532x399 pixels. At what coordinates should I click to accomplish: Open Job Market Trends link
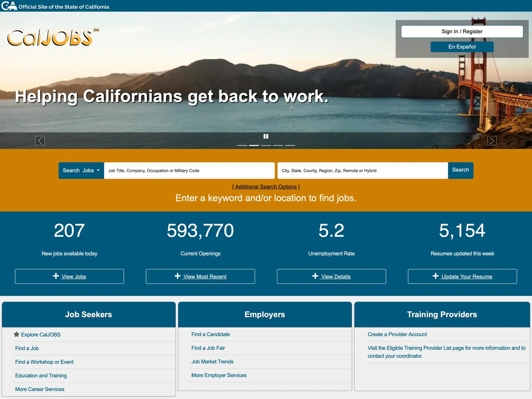pyautogui.click(x=212, y=361)
